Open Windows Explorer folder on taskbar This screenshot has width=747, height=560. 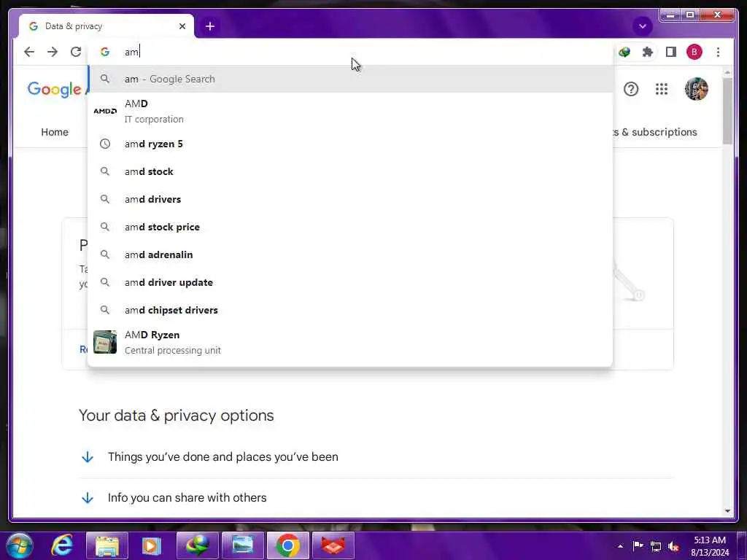coord(107,545)
